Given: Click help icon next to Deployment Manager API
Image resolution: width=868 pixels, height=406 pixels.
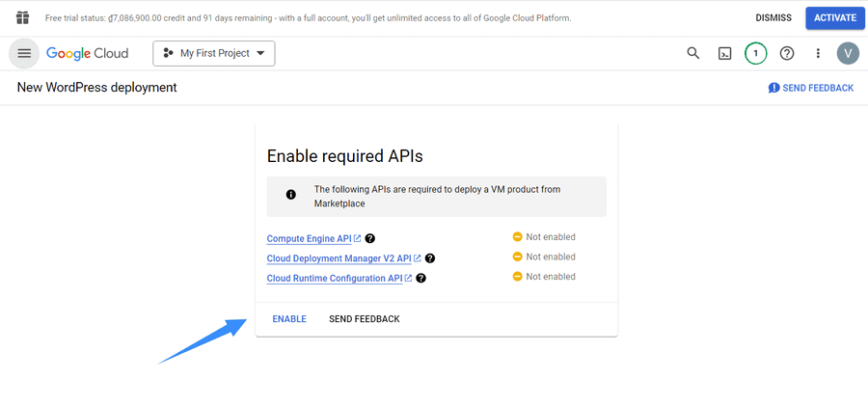Looking at the screenshot, I should [430, 258].
